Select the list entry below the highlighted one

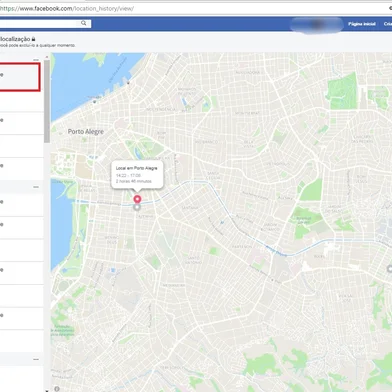click(21, 101)
